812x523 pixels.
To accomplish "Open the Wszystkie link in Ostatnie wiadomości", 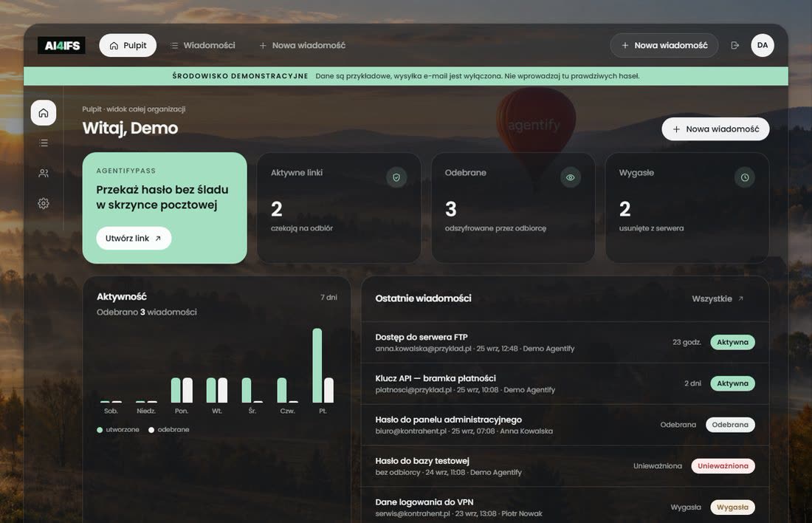I will (718, 298).
